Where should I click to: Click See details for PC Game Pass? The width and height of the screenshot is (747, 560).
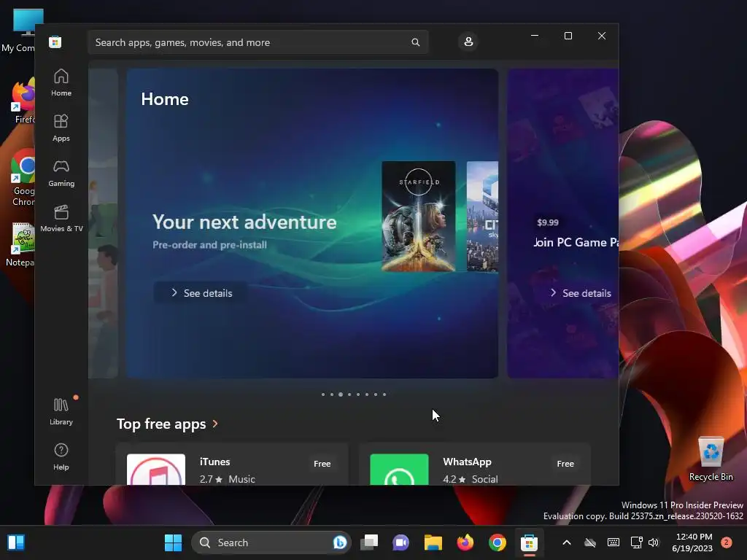click(x=581, y=293)
